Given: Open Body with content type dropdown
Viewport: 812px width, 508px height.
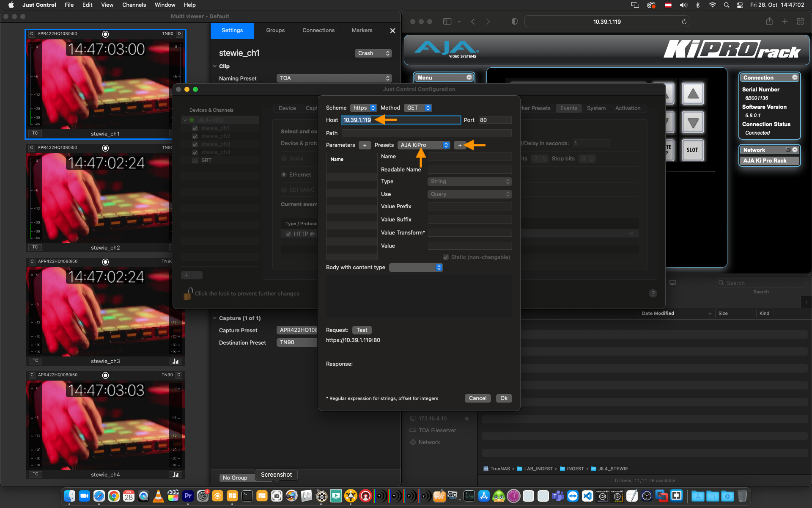Looking at the screenshot, I should tap(416, 268).
